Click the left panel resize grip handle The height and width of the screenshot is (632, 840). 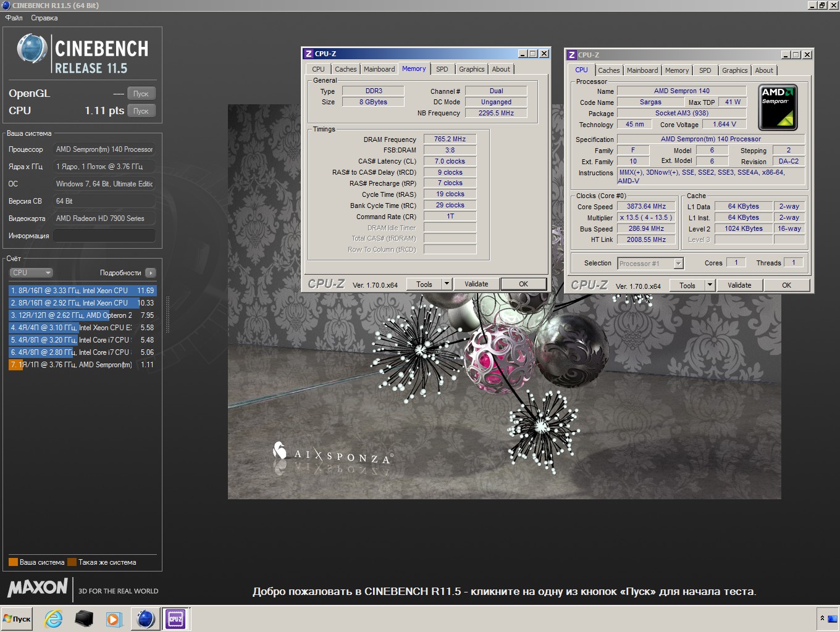coord(167,315)
